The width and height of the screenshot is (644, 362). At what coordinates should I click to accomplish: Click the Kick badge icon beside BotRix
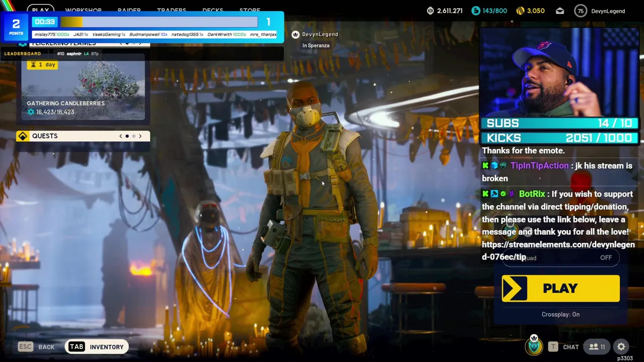click(485, 194)
